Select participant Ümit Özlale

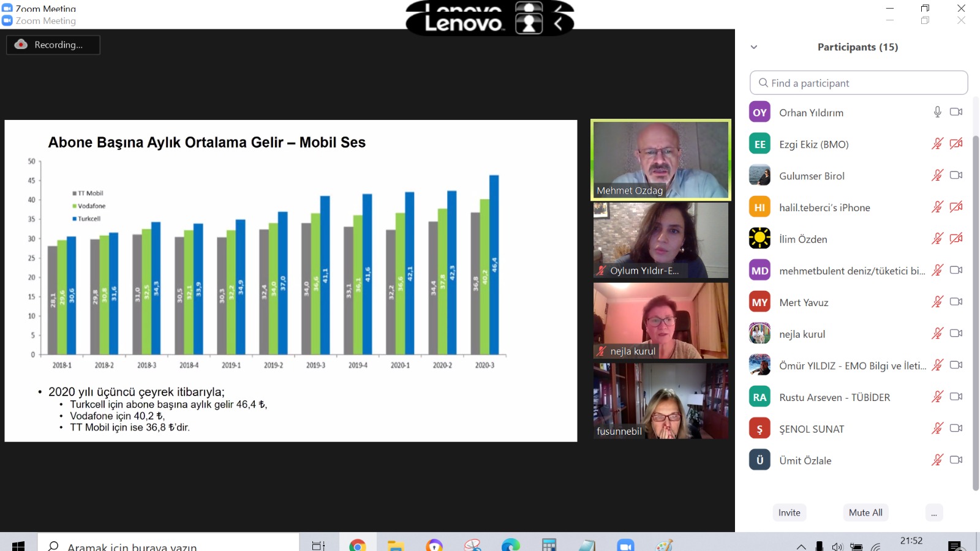tap(858, 460)
